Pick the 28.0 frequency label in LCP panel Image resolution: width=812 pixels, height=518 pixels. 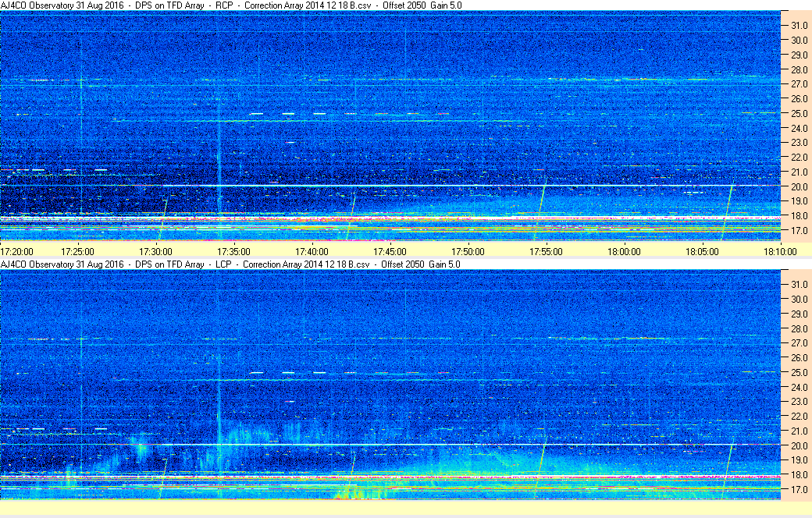[799, 329]
